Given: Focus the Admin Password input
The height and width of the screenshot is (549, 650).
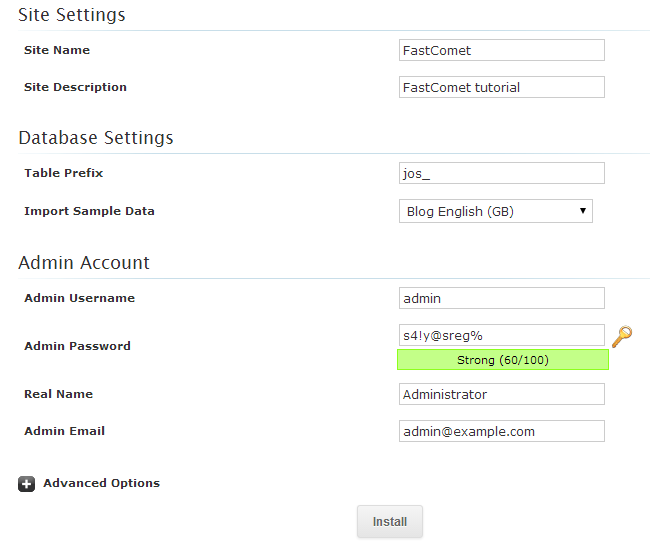Looking at the screenshot, I should [501, 335].
